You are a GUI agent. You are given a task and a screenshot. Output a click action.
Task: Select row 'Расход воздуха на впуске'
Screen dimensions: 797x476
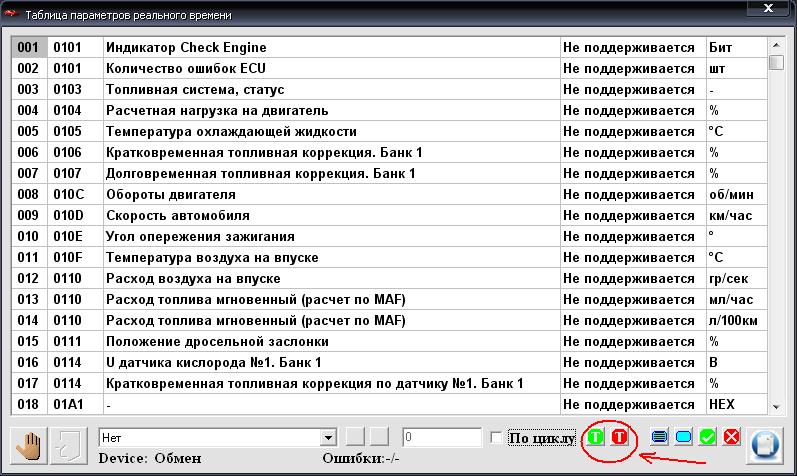[389, 278]
